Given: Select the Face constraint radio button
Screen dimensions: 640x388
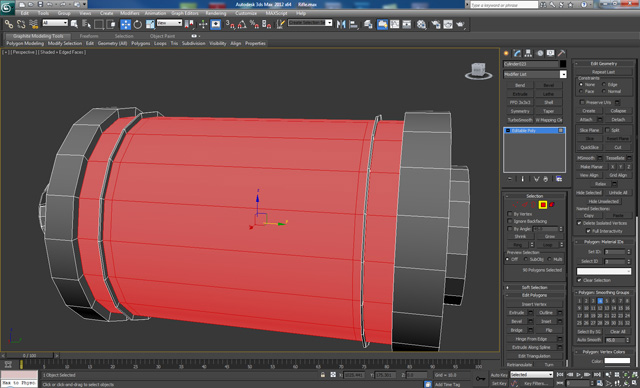Looking at the screenshot, I should [x=581, y=91].
